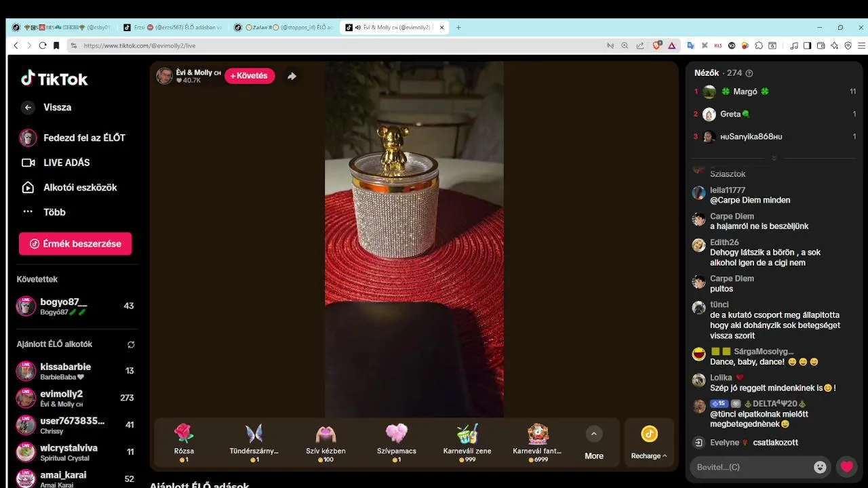Send the Tündérszárny gift
The height and width of the screenshot is (488, 868).
point(254,442)
